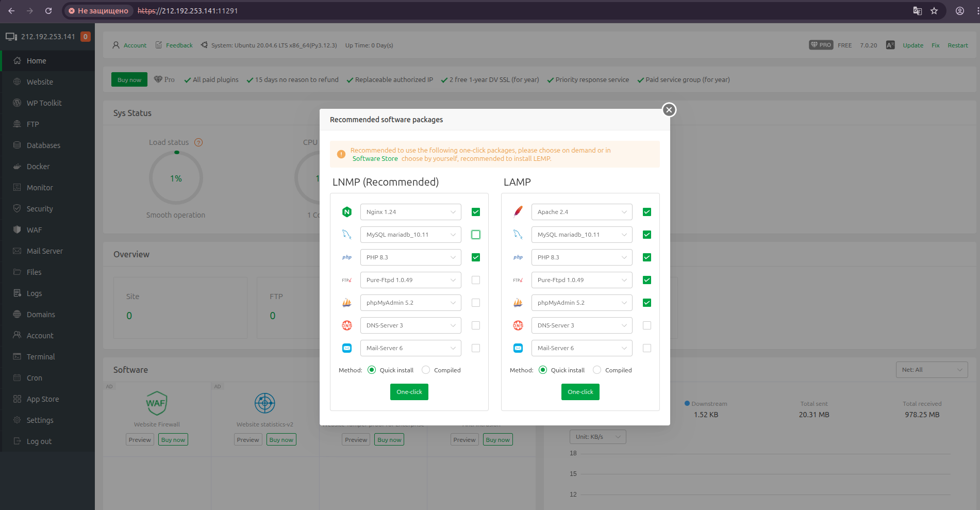
Task: Check MySQL mariadb_10.11 in LNMP
Action: coord(476,235)
